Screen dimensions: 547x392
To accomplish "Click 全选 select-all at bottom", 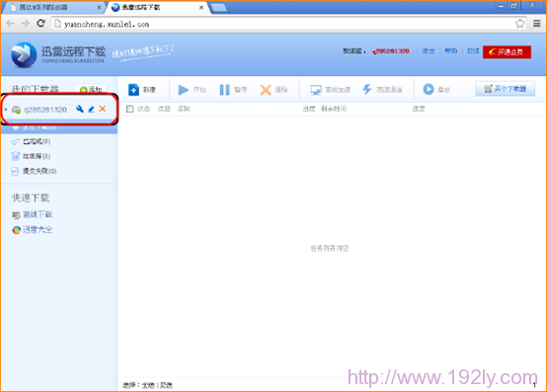I will [148, 385].
